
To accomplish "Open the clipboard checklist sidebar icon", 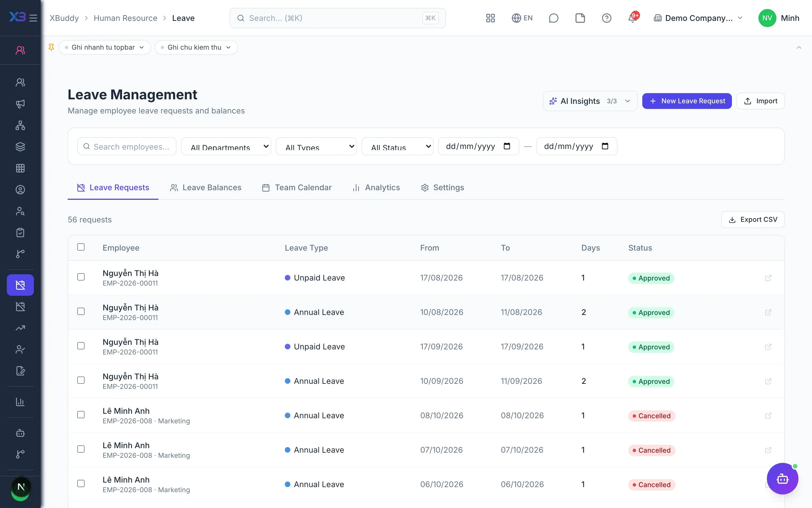I will [x=21, y=233].
